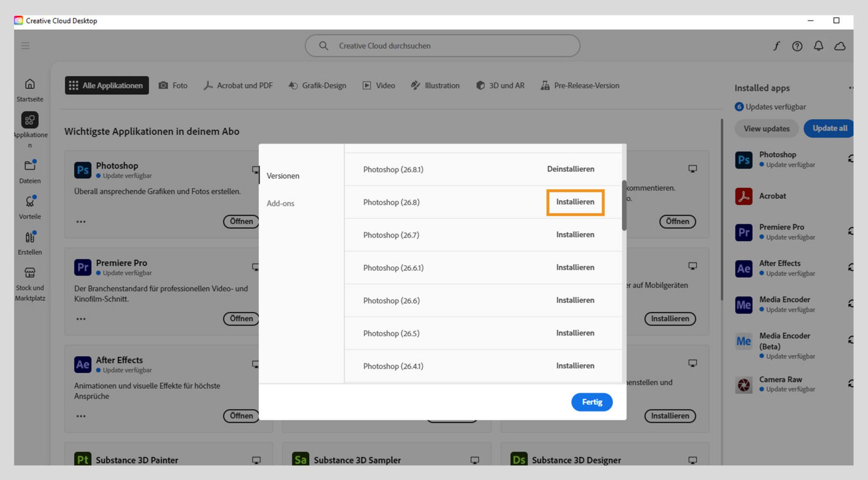Screen dimensions: 868x480
Task: Switch to the 3D und AR tab
Action: [500, 86]
